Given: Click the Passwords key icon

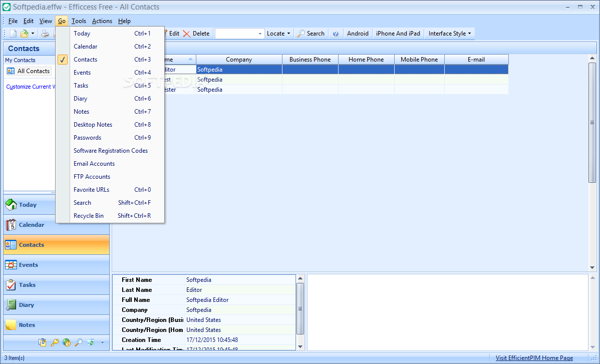Looking at the screenshot, I should (x=54, y=342).
